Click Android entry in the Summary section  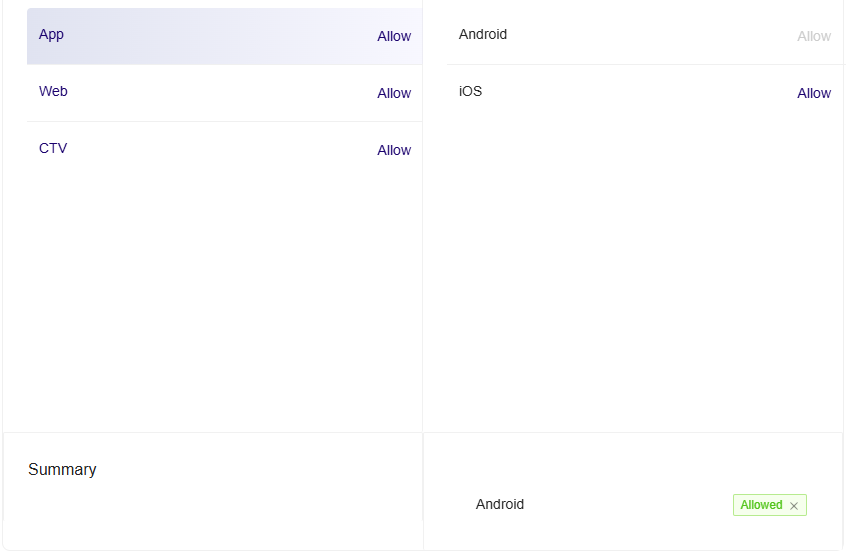coord(500,504)
